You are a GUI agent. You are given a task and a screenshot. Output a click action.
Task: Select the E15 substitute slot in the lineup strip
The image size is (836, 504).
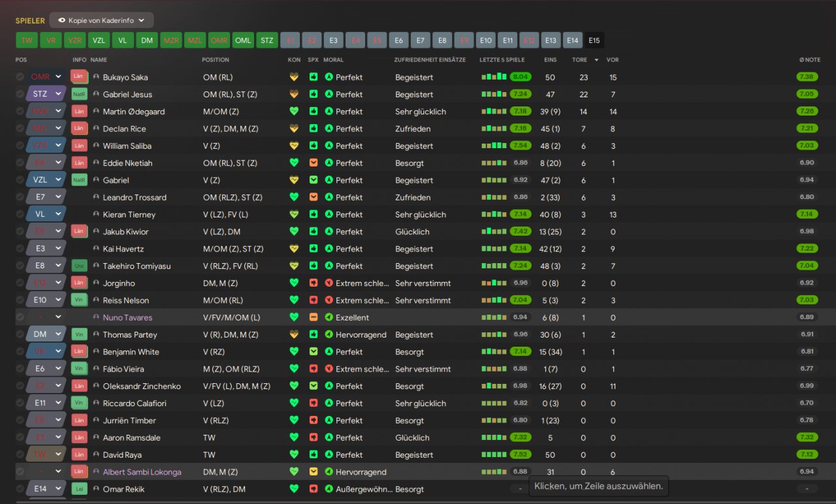click(x=594, y=40)
